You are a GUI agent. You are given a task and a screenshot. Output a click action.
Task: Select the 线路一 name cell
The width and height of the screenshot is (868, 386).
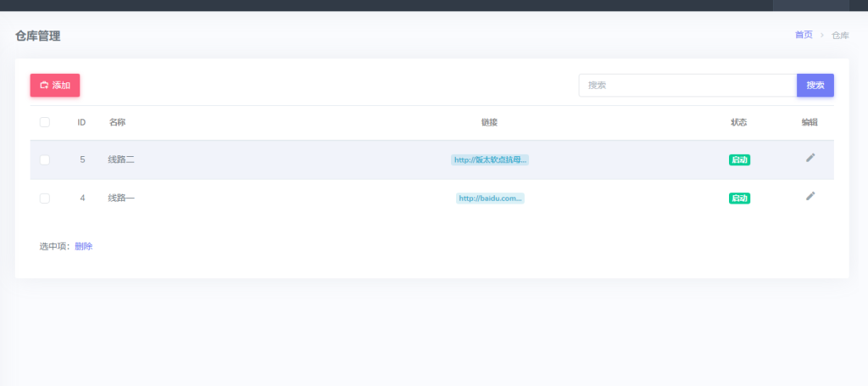coord(121,199)
